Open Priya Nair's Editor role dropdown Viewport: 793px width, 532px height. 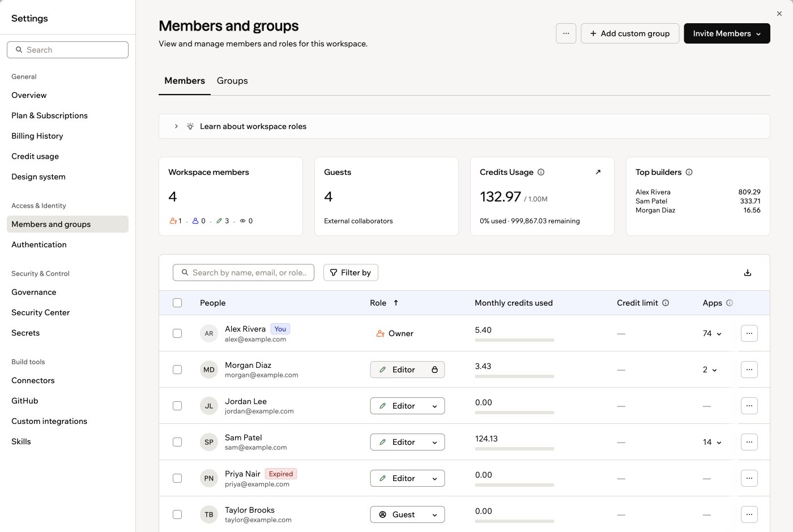407,478
